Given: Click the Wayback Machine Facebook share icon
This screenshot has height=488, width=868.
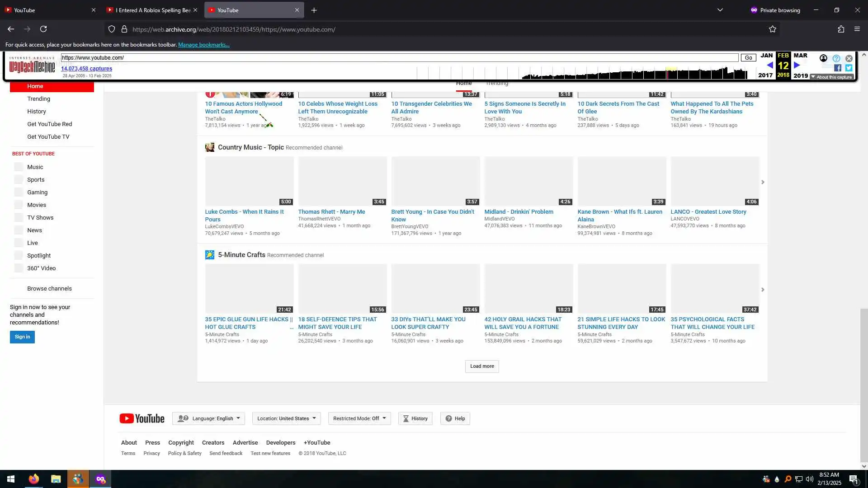Looking at the screenshot, I should pos(838,68).
